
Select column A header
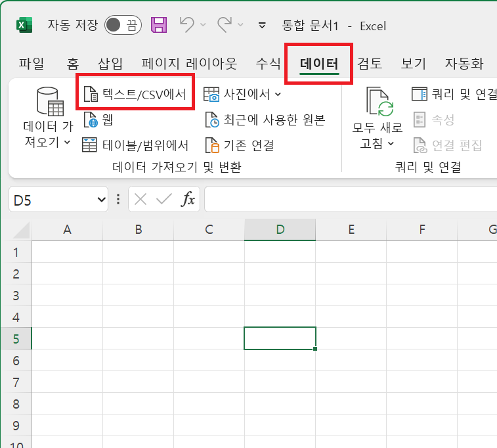pyautogui.click(x=67, y=229)
